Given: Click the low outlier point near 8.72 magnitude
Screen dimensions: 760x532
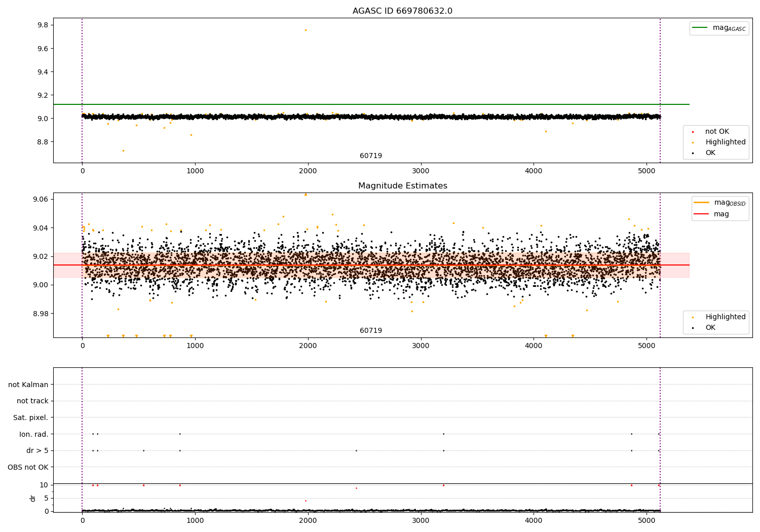Looking at the screenshot, I should [123, 150].
